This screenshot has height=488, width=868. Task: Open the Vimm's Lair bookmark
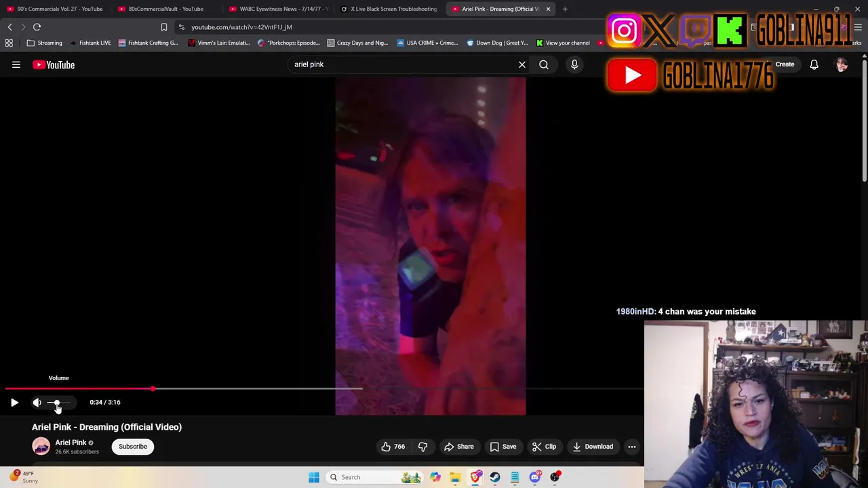(219, 43)
